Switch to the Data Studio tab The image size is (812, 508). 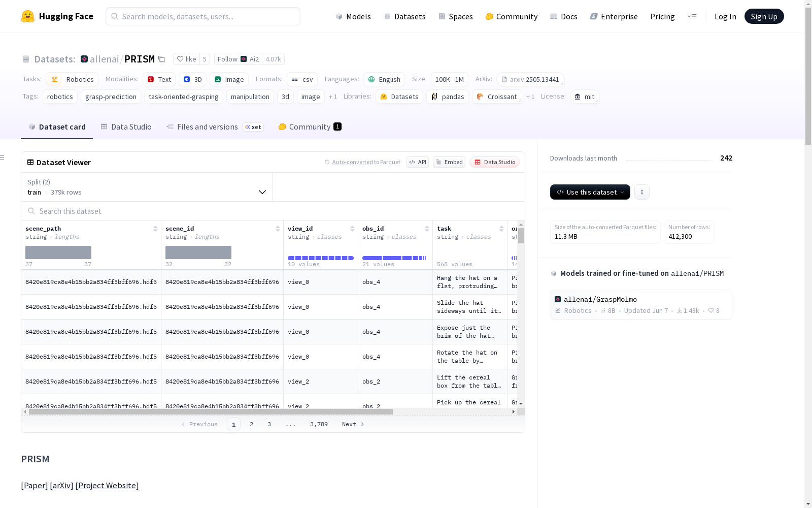[x=126, y=127]
